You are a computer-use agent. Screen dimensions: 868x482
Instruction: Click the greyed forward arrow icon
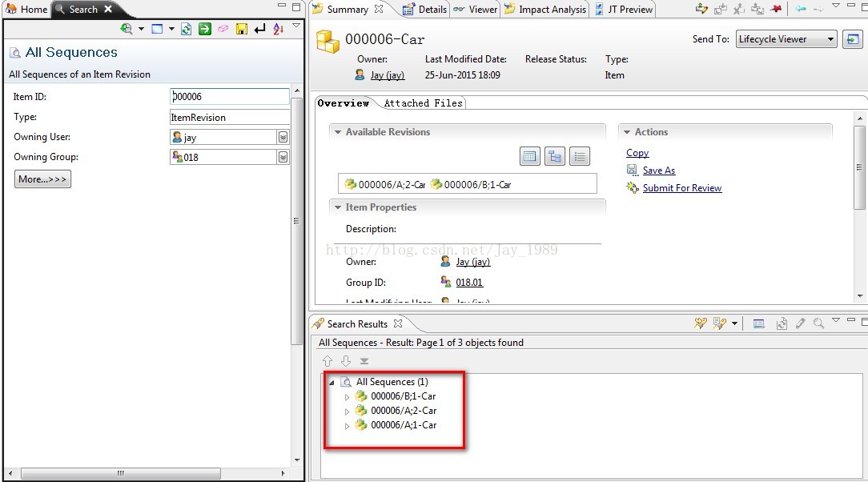coord(818,8)
